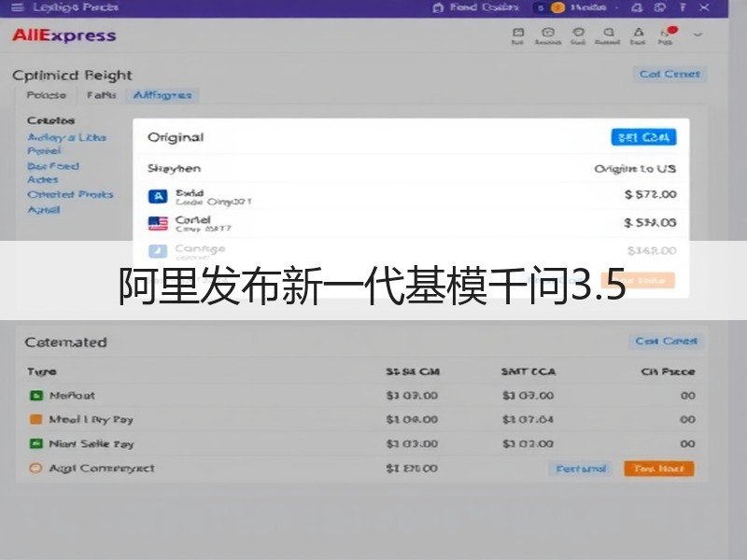Click the '$1 E0t.00' value in Aagt Conrenyact row
The height and width of the screenshot is (560, 747).
pos(412,469)
